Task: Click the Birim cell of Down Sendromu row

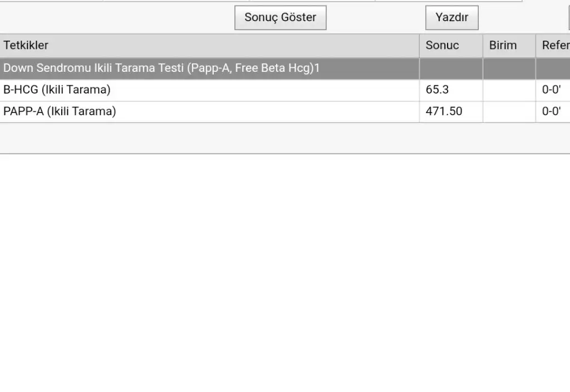Action: [509, 68]
